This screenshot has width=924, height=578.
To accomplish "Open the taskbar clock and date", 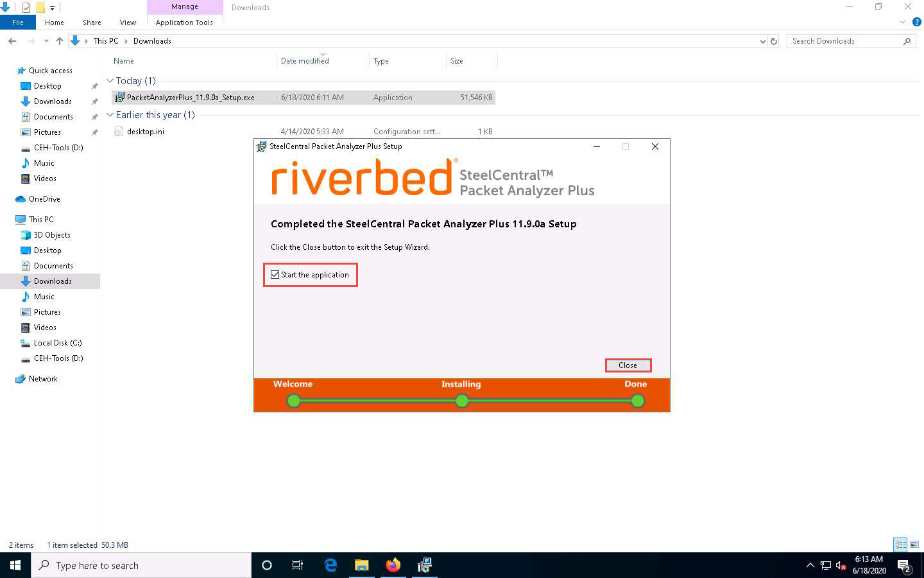I will pos(869,565).
